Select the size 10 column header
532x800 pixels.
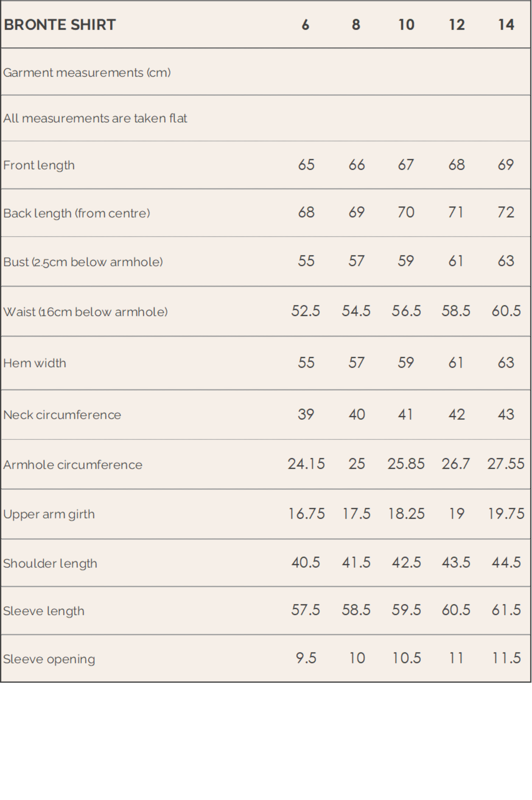pyautogui.click(x=406, y=25)
